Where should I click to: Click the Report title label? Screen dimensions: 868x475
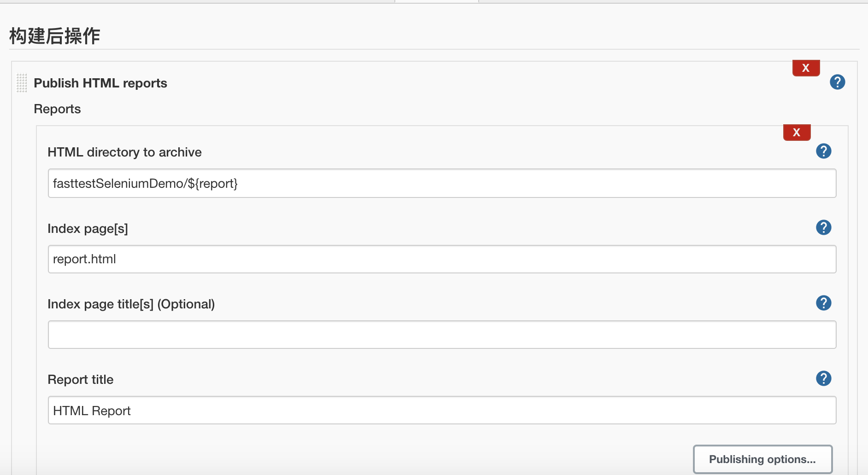point(80,380)
